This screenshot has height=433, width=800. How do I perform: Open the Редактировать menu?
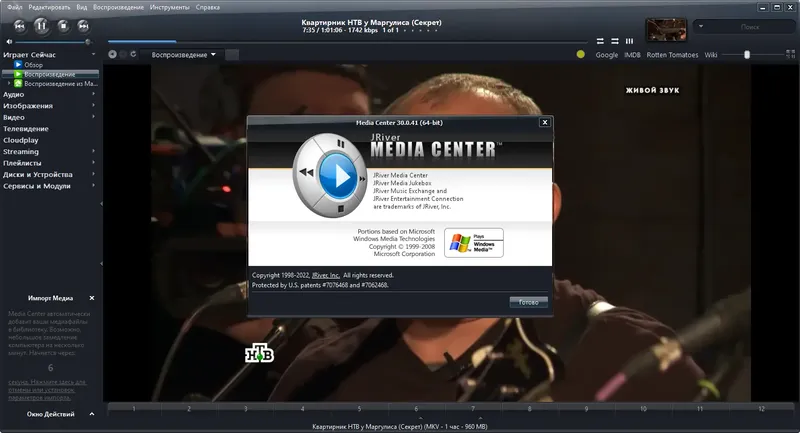tap(49, 7)
